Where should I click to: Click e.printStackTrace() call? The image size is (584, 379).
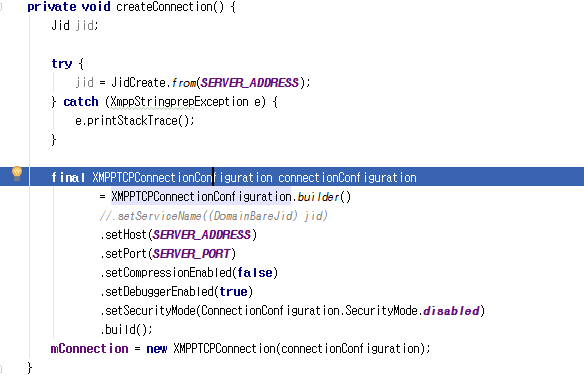[x=134, y=121]
